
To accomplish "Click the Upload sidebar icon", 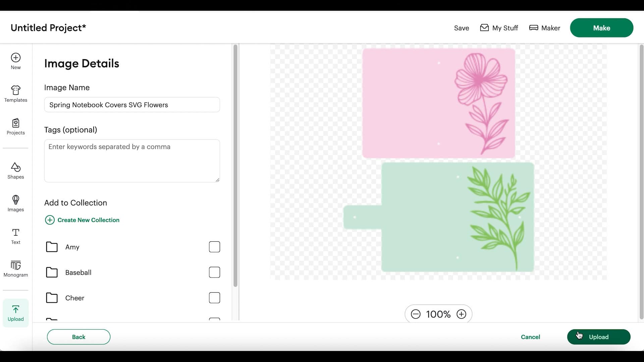I will tap(15, 313).
